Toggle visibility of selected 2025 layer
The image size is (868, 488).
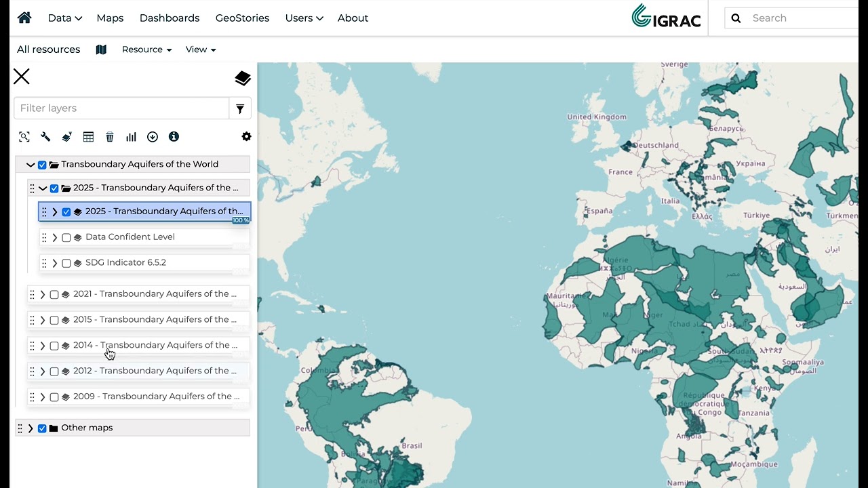click(66, 212)
